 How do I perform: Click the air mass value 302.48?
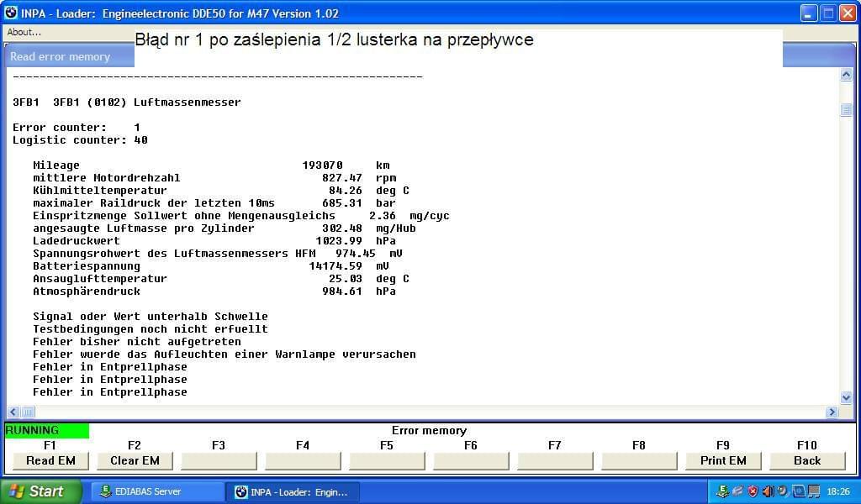[342, 228]
